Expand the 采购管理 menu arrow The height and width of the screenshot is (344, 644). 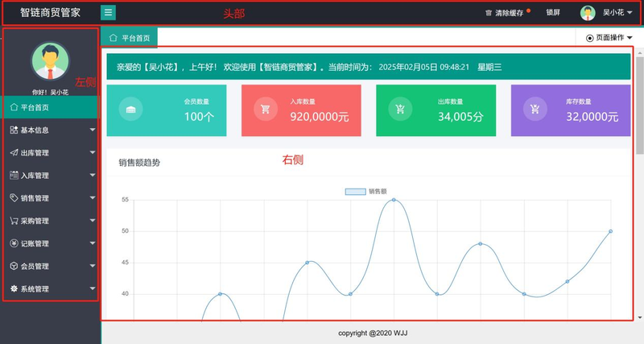(93, 221)
